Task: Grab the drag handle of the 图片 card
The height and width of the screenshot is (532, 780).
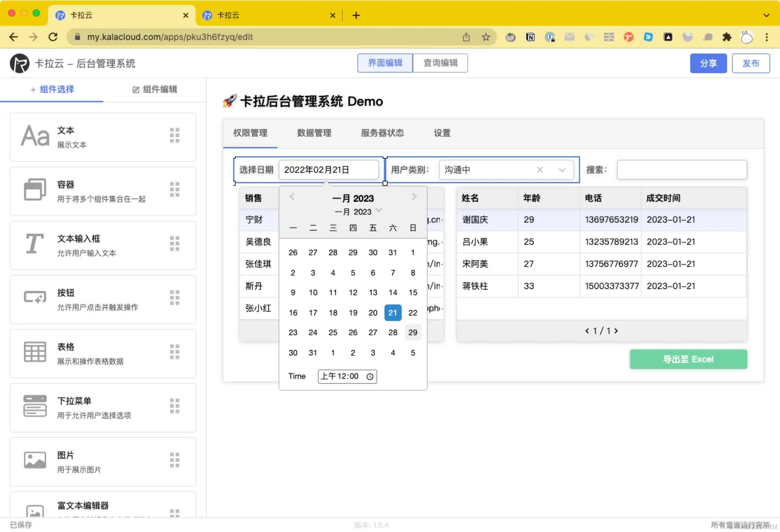Action: [x=174, y=460]
